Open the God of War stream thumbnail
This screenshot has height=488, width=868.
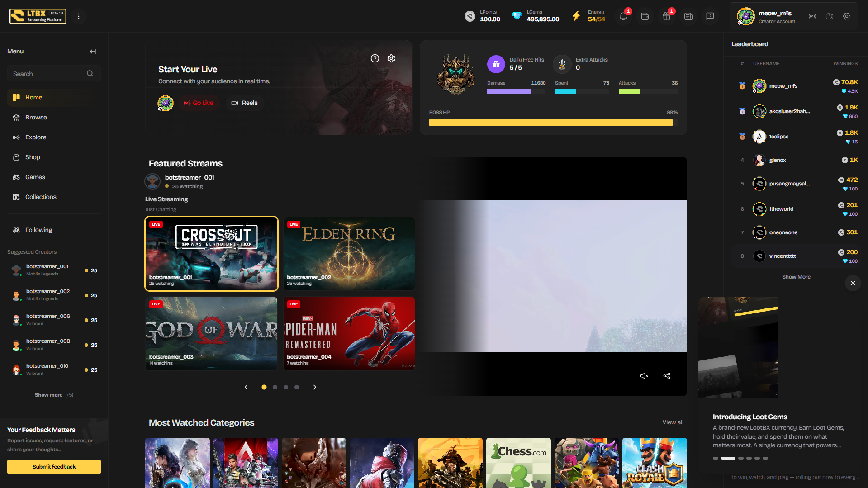click(x=211, y=333)
